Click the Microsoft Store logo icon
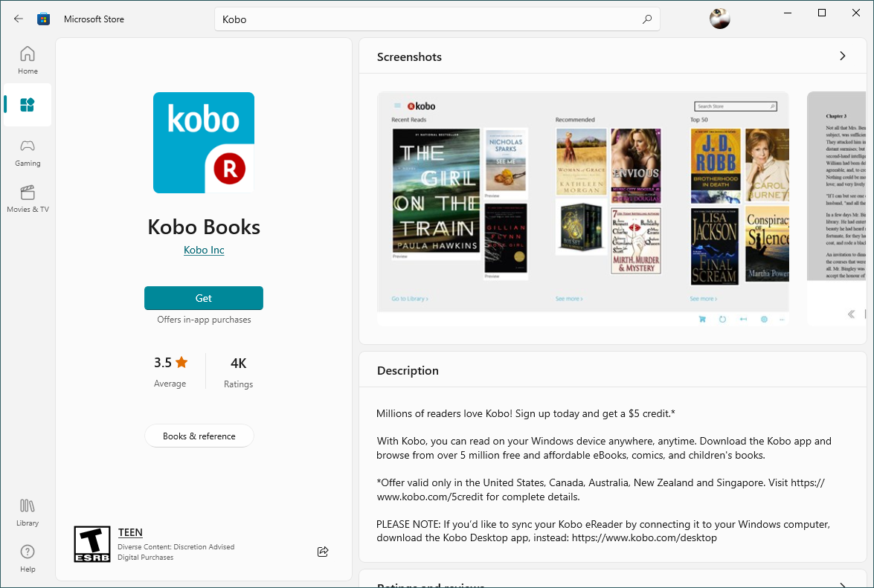The image size is (874, 588). [43, 19]
